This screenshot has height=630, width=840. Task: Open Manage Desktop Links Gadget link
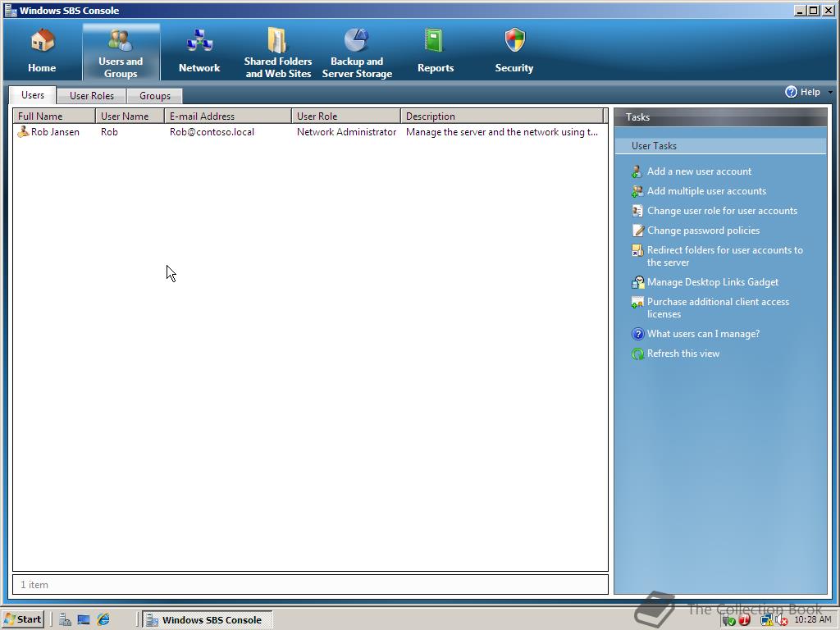click(x=713, y=282)
